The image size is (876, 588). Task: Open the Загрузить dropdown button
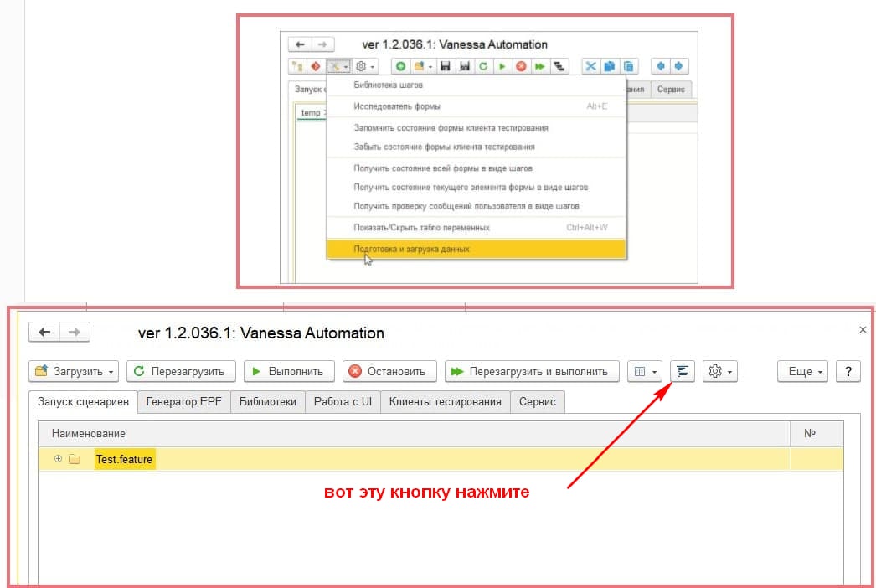click(x=74, y=371)
